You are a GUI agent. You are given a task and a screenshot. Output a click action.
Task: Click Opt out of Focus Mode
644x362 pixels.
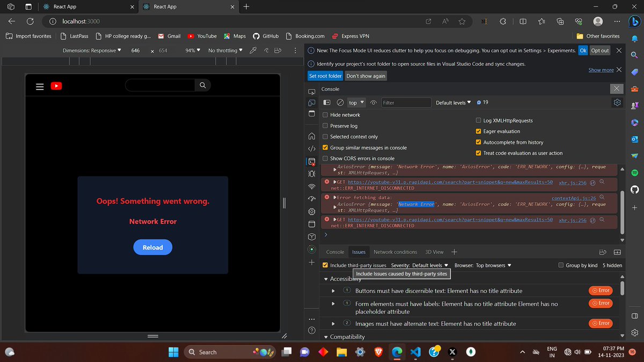(600, 50)
